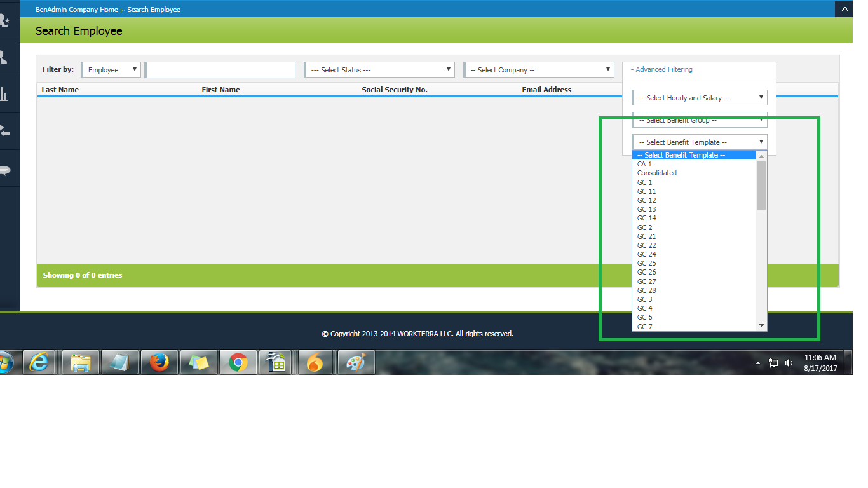The width and height of the screenshot is (868, 488).
Task: Collapse the Advanced Filtering link
Action: point(661,69)
